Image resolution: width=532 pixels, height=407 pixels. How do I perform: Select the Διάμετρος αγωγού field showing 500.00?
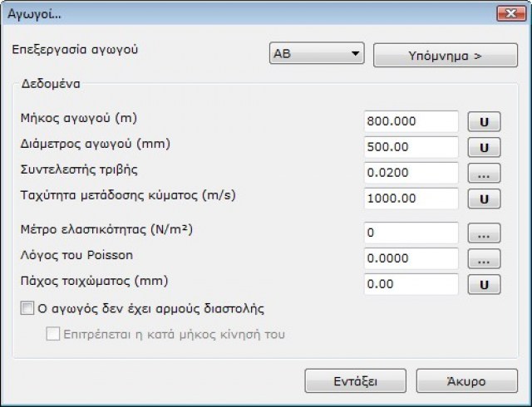click(411, 147)
